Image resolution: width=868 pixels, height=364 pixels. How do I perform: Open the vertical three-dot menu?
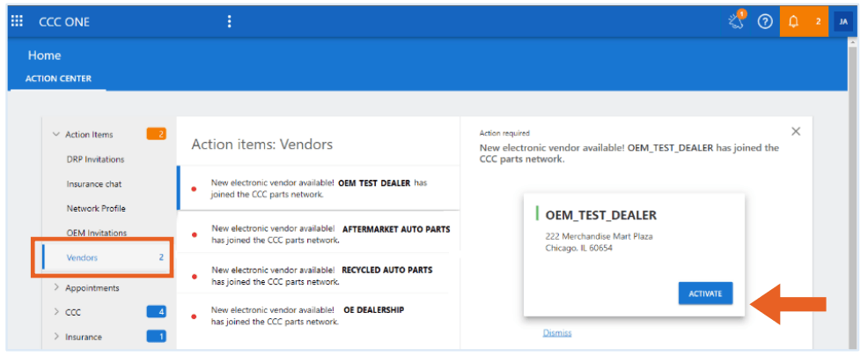pos(229,22)
